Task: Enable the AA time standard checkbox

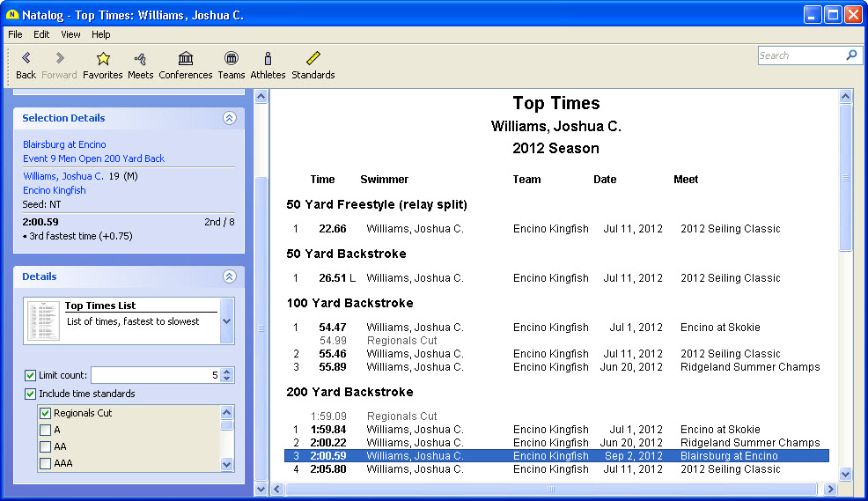Action: [x=45, y=446]
